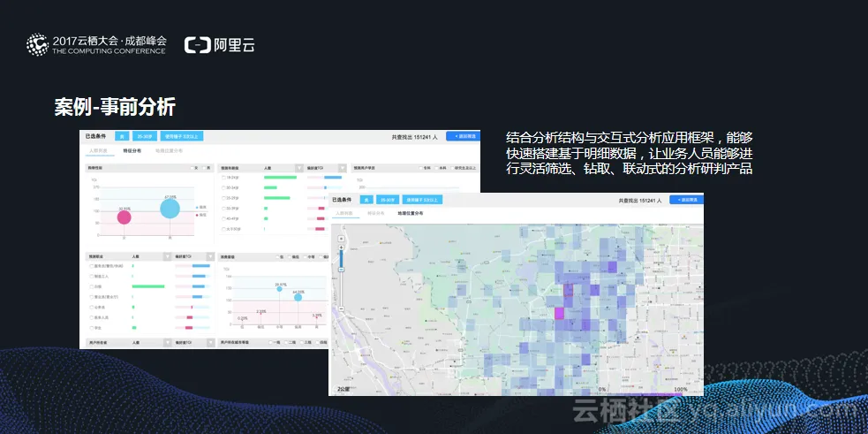Check the 18-24岁 age row checkbox

tap(223, 178)
